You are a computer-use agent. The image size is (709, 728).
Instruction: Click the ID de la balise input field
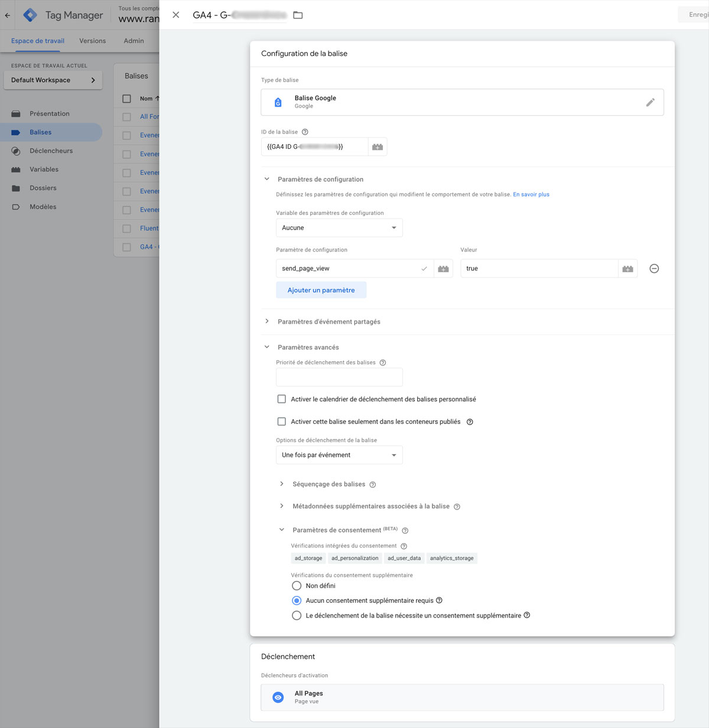[x=315, y=146]
